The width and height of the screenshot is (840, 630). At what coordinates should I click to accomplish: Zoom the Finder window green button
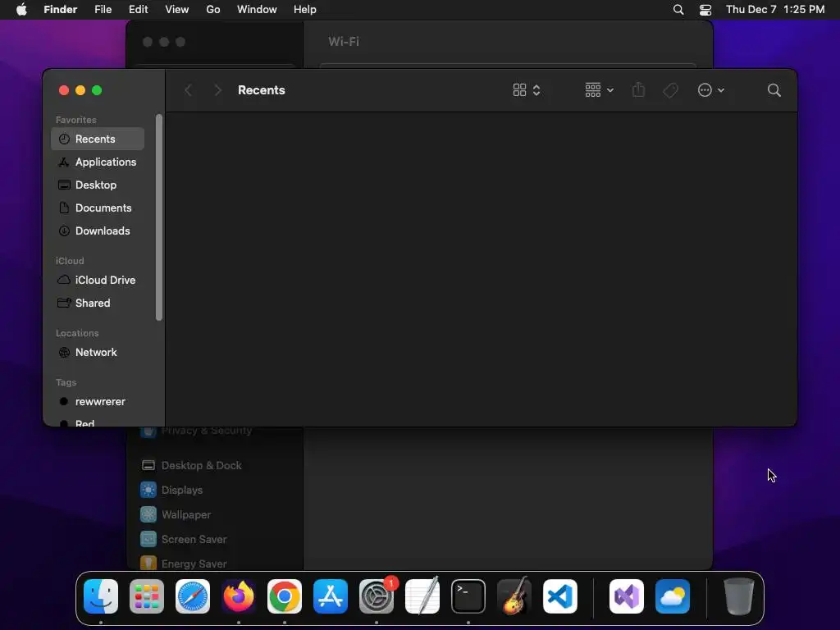(x=97, y=90)
